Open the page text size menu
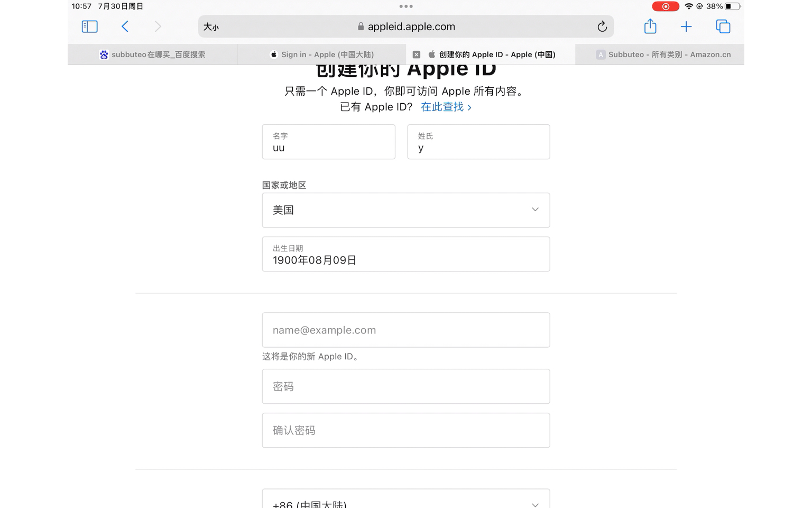This screenshot has width=812, height=508. click(211, 27)
